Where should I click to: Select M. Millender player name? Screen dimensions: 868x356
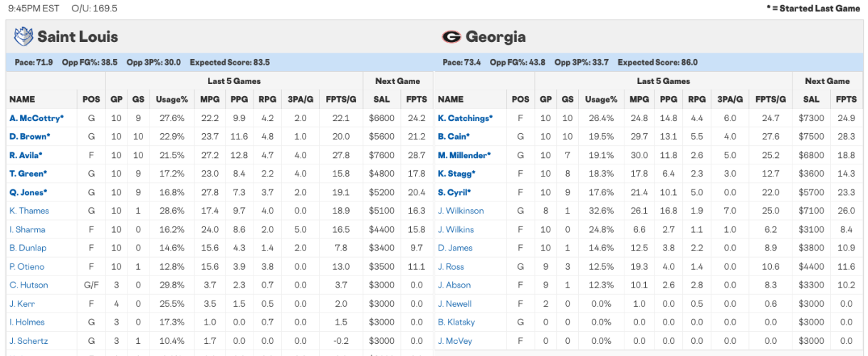click(x=464, y=155)
